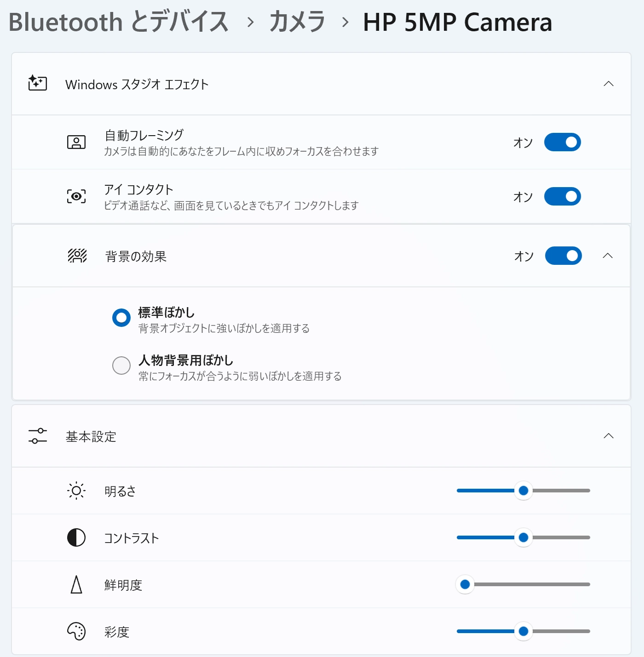Click the 自動フレーミング label text

(144, 135)
